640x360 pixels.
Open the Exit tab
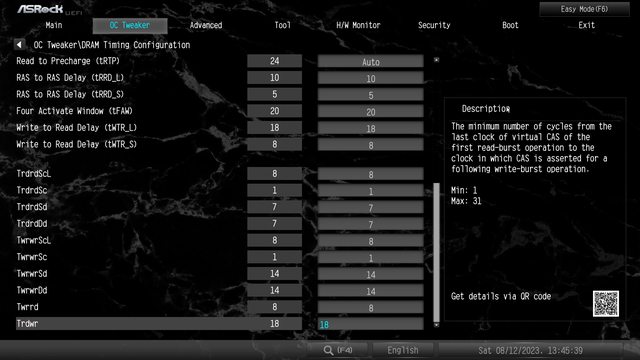point(586,25)
